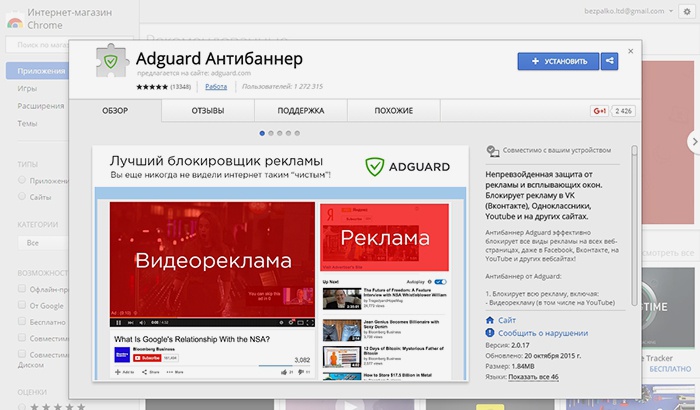Click the Jean Genius video thumbnail

(x=342, y=330)
